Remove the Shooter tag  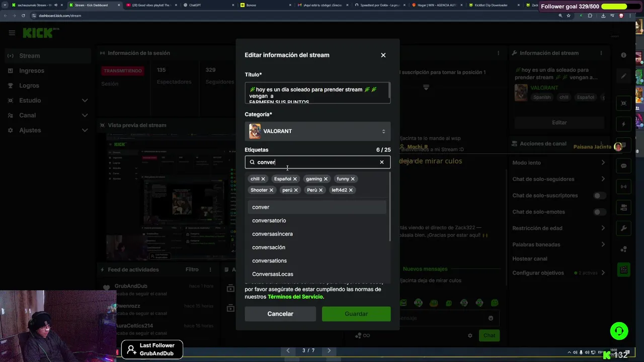point(271,190)
